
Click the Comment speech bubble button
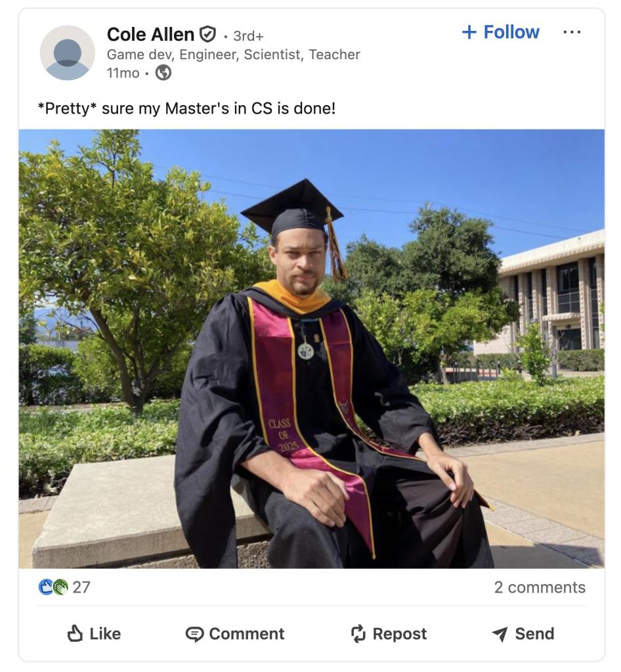(235, 634)
